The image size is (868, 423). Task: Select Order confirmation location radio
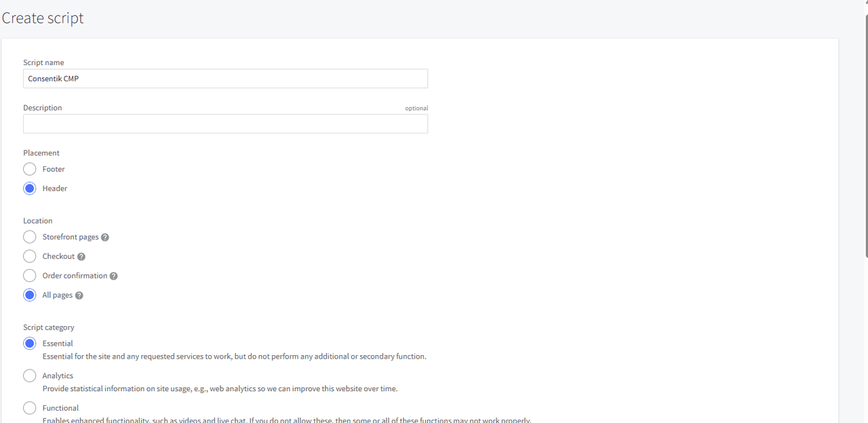coord(30,276)
